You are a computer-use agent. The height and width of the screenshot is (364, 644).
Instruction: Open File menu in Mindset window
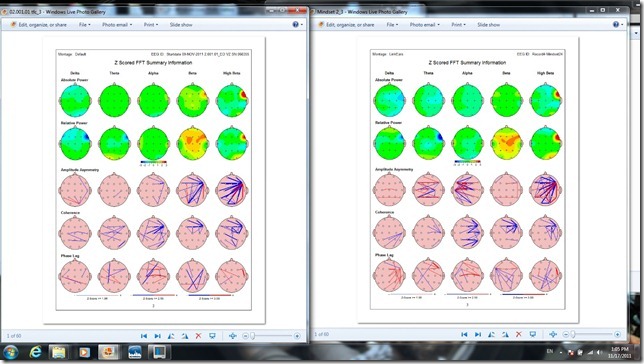tap(392, 25)
